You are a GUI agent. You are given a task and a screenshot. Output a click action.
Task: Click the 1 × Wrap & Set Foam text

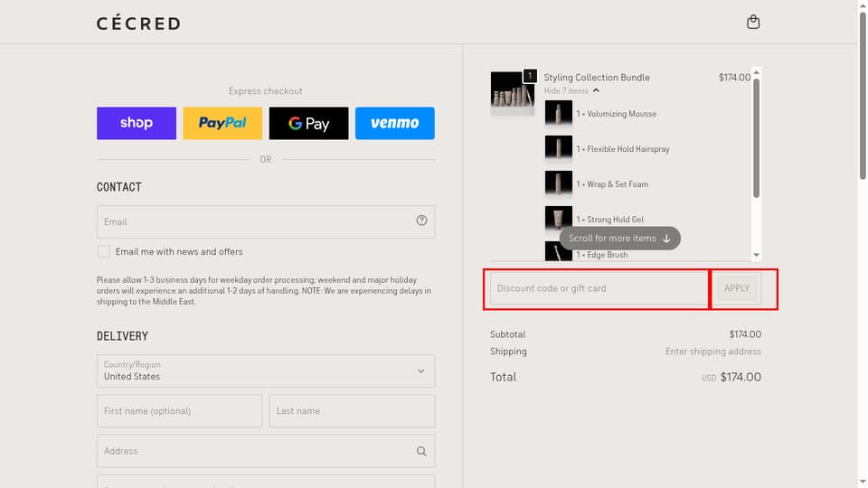(x=612, y=184)
